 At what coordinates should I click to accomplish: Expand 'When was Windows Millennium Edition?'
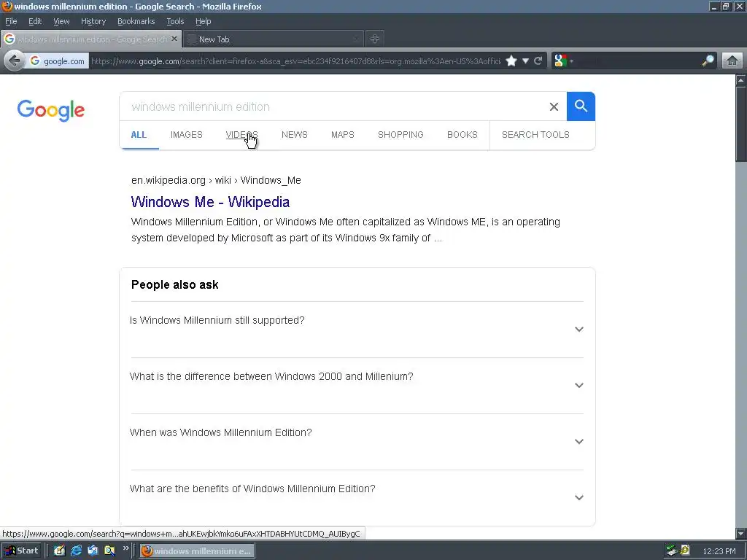(357, 441)
